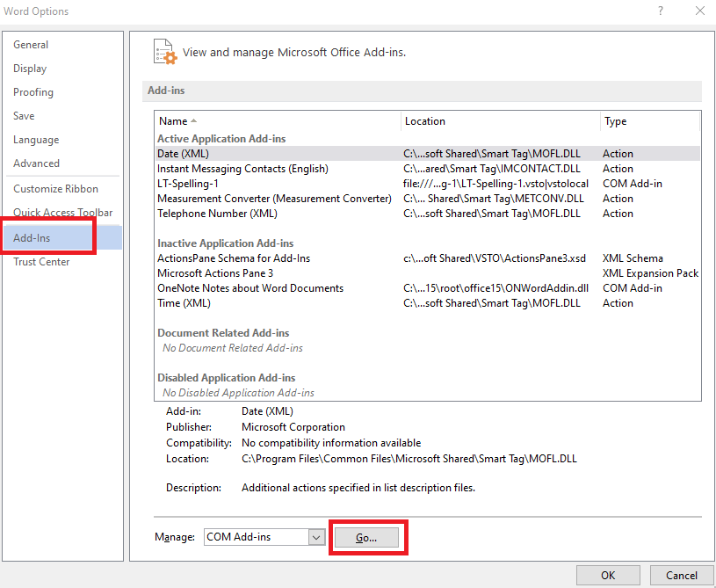Sort add-ins by Name column header
This screenshot has height=588, width=716.
tap(278, 121)
